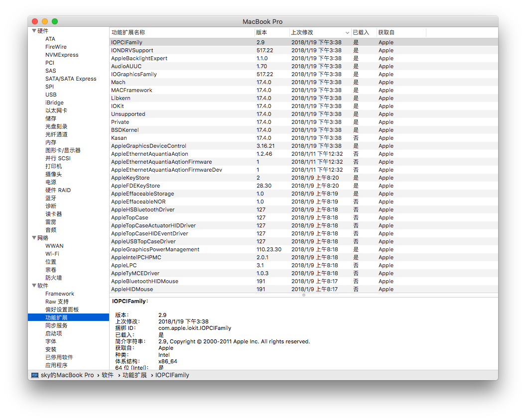Collapse the 硬件 section triangle
Screen dimensions: 526x420
pyautogui.click(x=34, y=31)
